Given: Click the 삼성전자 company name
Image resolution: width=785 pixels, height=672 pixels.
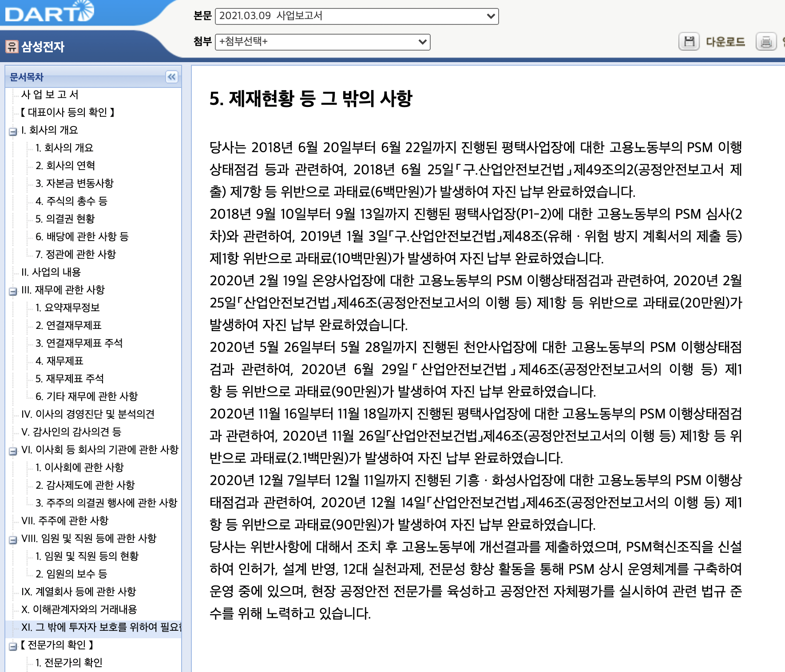Looking at the screenshot, I should click(x=43, y=47).
